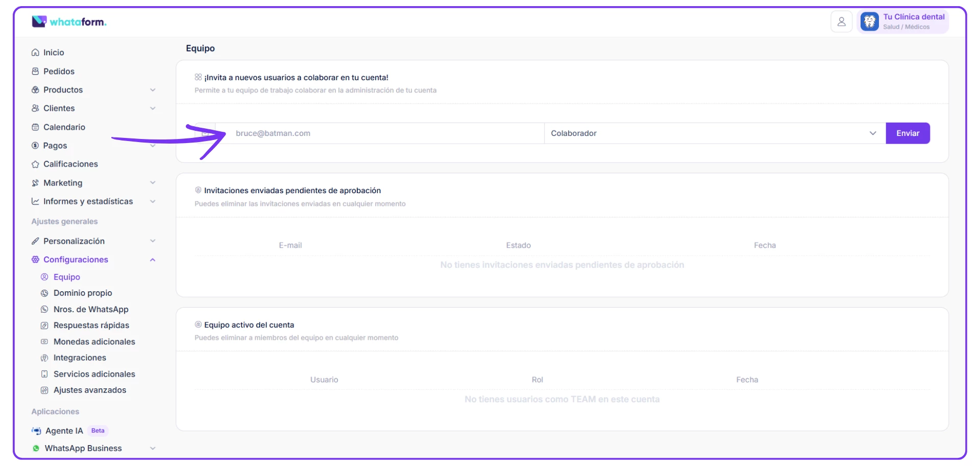Image resolution: width=980 pixels, height=466 pixels.
Task: Expand the Marketing submenu chevron
Action: [153, 183]
